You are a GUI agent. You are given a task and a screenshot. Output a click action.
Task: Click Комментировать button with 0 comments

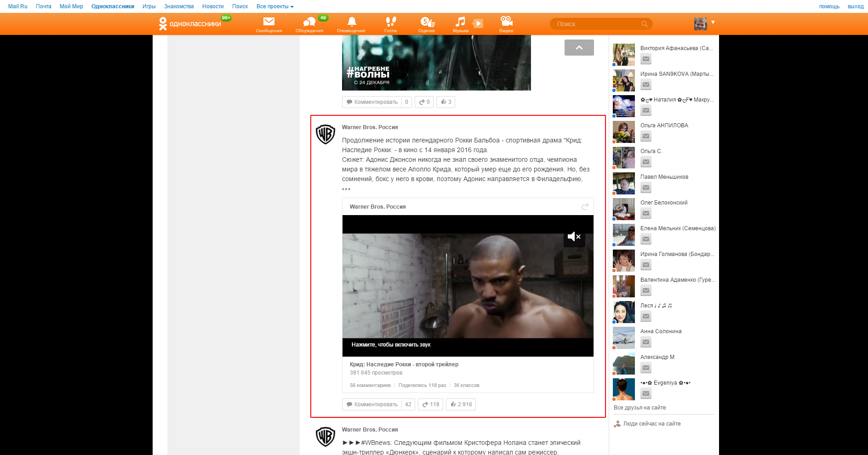pos(377,102)
